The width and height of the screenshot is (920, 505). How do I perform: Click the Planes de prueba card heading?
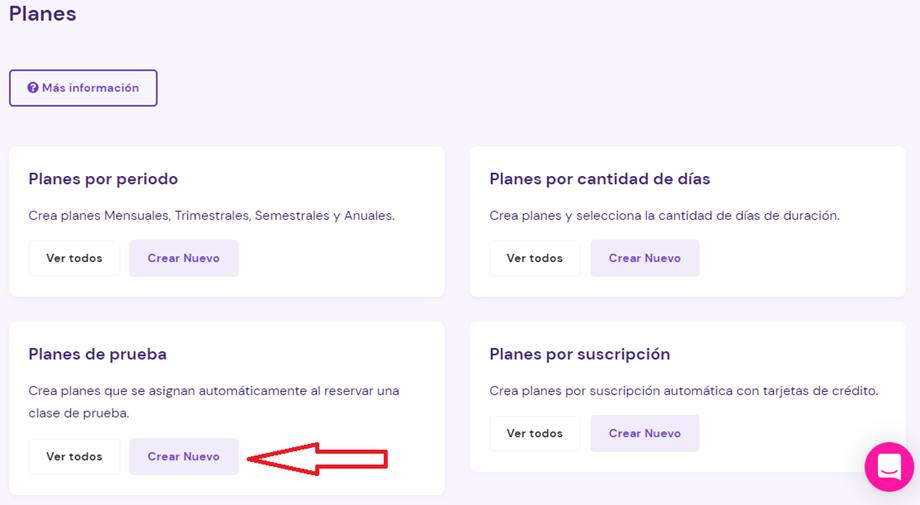[x=97, y=354]
